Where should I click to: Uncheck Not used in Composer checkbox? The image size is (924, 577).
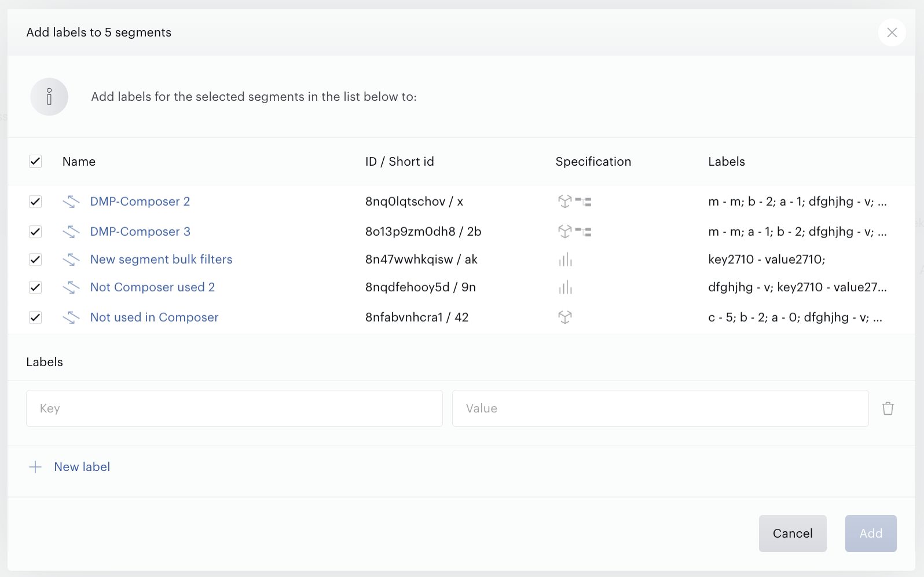[35, 317]
